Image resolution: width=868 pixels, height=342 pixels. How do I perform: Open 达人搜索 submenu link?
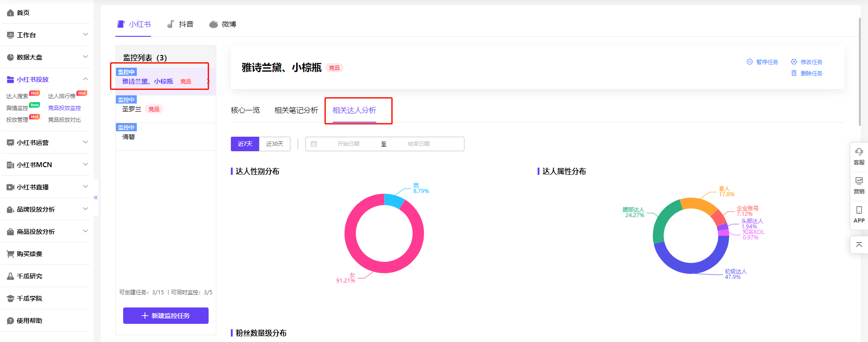tap(17, 96)
